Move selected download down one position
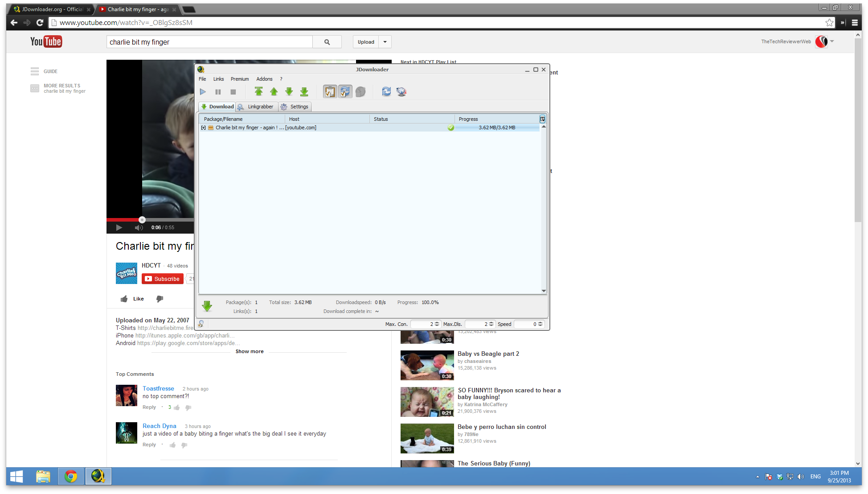Image resolution: width=868 pixels, height=494 pixels. 289,91
